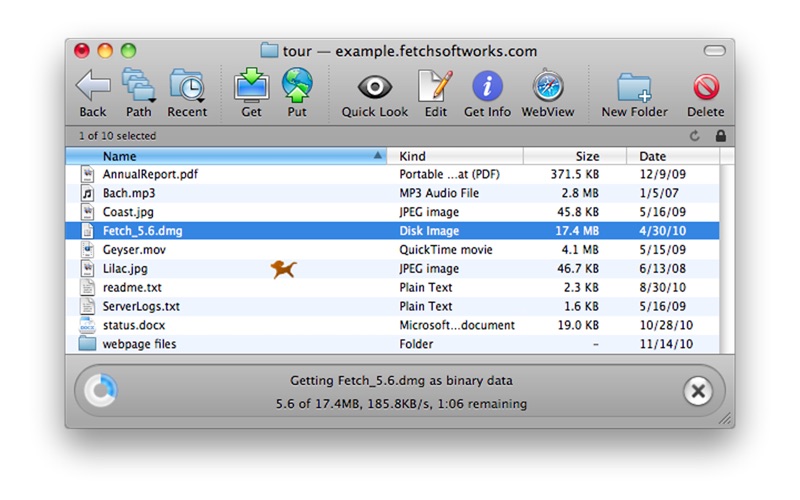The width and height of the screenshot is (800, 500).
Task: Preview file with Quick Look eye icon
Action: coord(374,87)
